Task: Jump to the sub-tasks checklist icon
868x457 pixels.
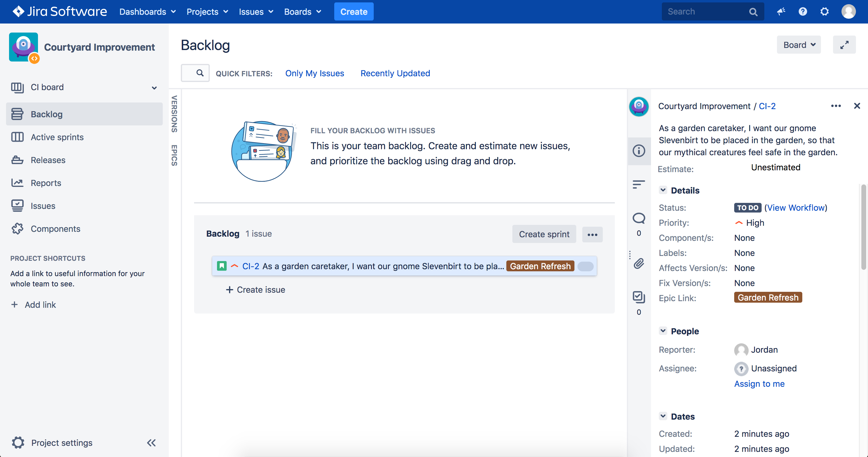Action: click(639, 297)
